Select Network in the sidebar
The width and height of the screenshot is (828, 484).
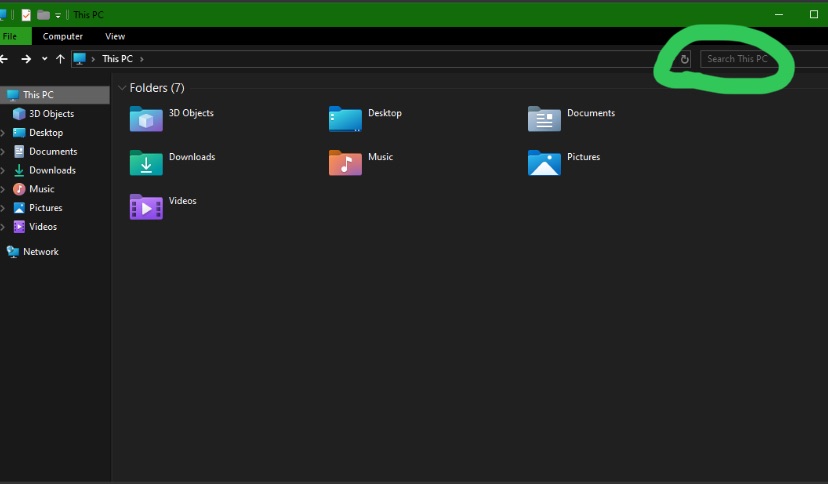pyautogui.click(x=41, y=252)
